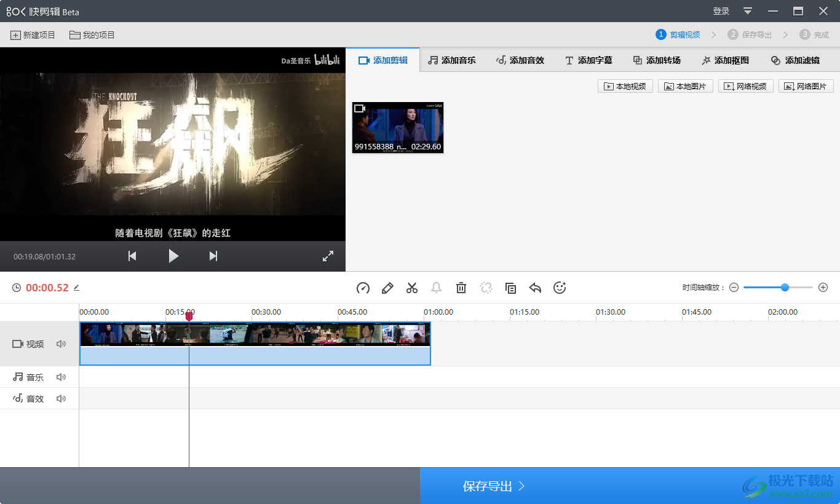This screenshot has height=504, width=840.
Task: Click 登录 in title bar
Action: [721, 11]
